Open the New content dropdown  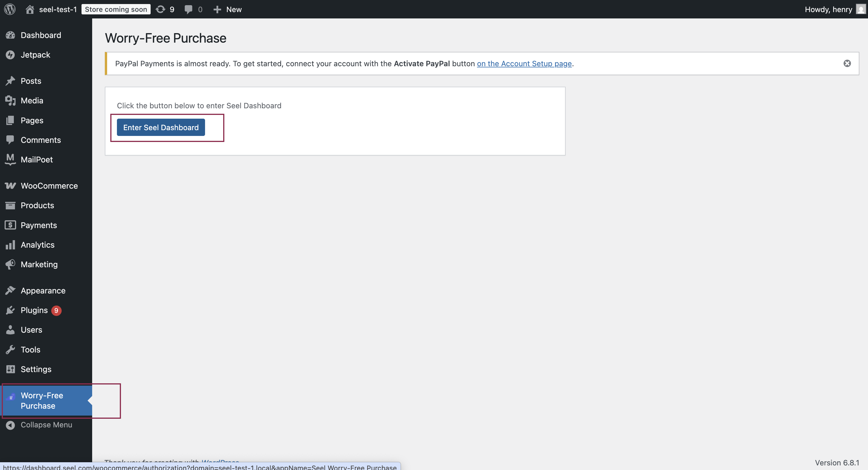pyautogui.click(x=228, y=9)
